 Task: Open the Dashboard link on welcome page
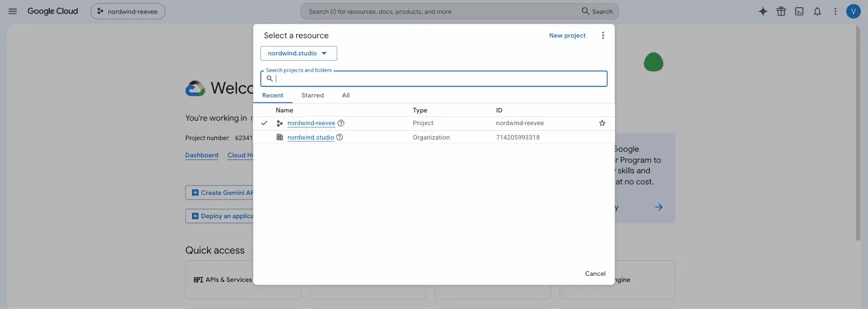pyautogui.click(x=201, y=155)
